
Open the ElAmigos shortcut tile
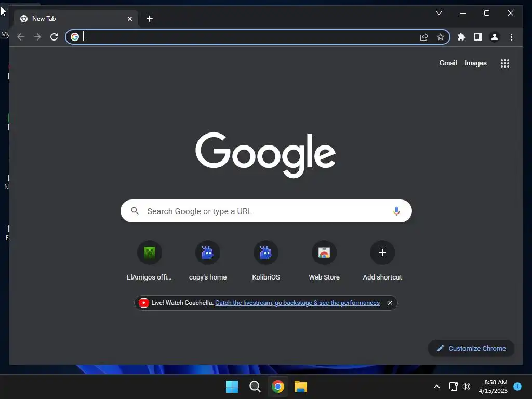click(149, 261)
